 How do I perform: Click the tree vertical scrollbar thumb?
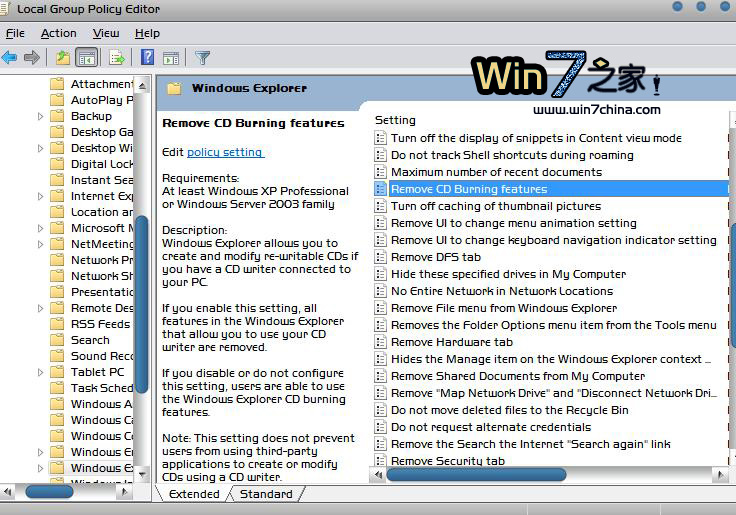(141, 303)
